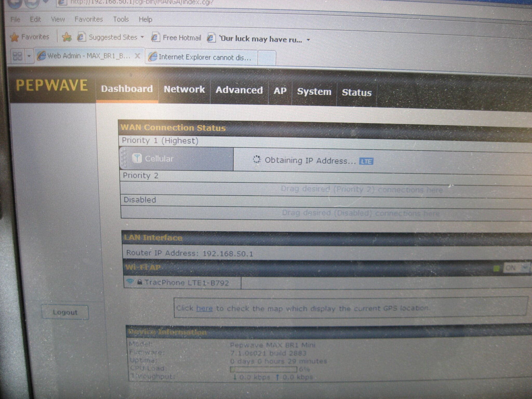Open the blank new tab button

(x=267, y=57)
